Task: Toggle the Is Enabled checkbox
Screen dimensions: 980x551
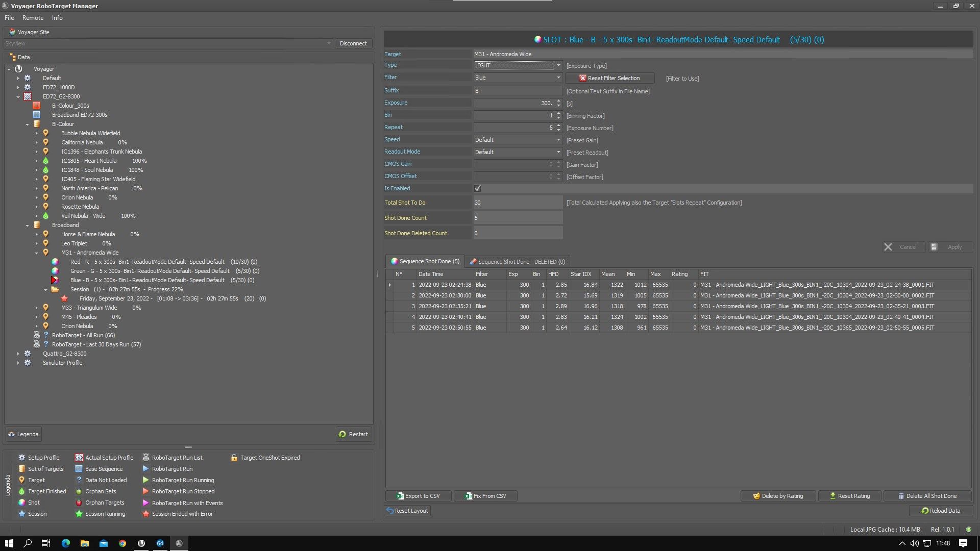Action: pyautogui.click(x=478, y=188)
